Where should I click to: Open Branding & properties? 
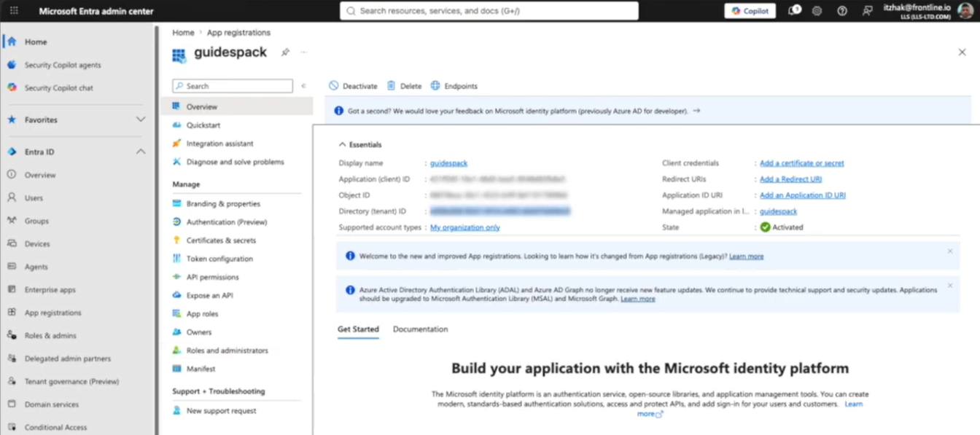coord(223,204)
